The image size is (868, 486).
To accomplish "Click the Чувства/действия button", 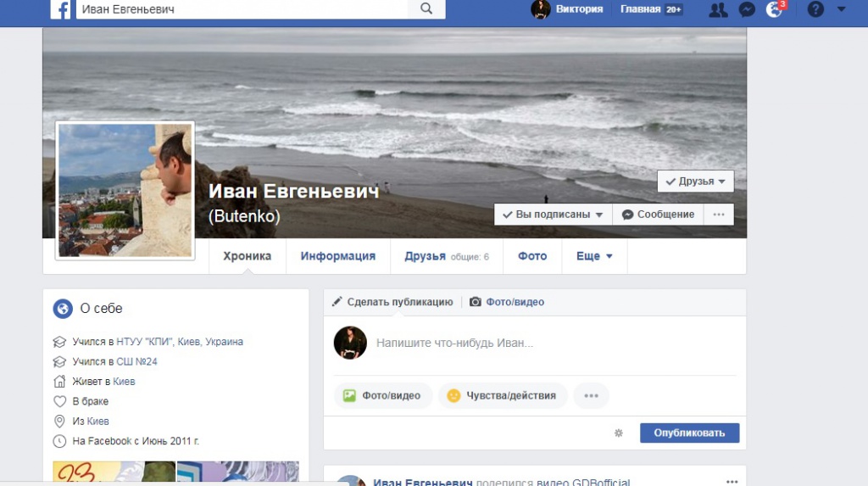I will 503,396.
